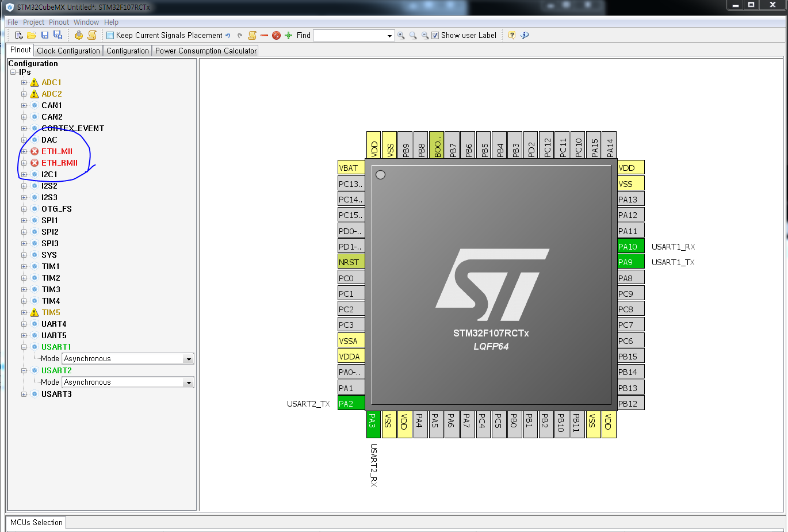Click the VBAT pin on the chip
Screen dimensions: 788x532
point(351,167)
